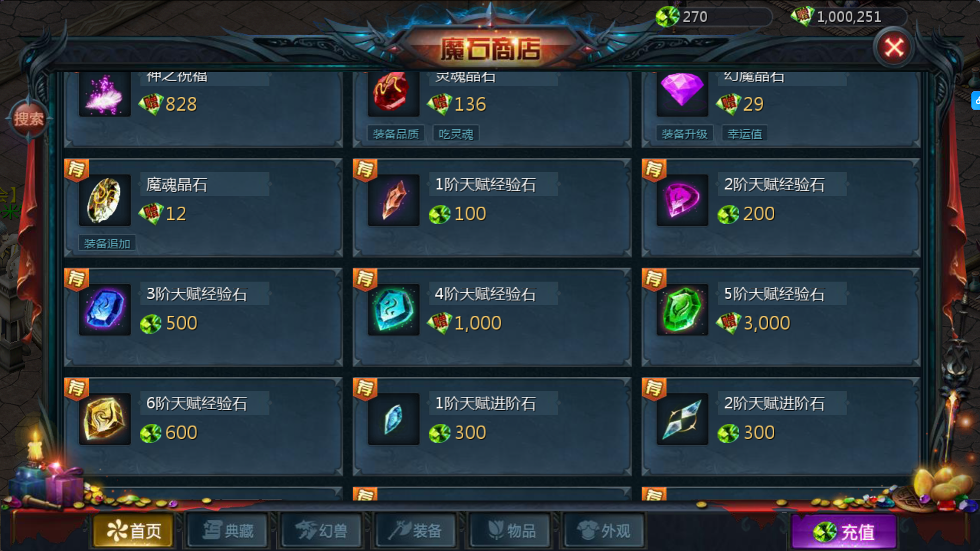Select the 3阶天赋经验石 blue stone icon
980x551 pixels.
tap(105, 310)
